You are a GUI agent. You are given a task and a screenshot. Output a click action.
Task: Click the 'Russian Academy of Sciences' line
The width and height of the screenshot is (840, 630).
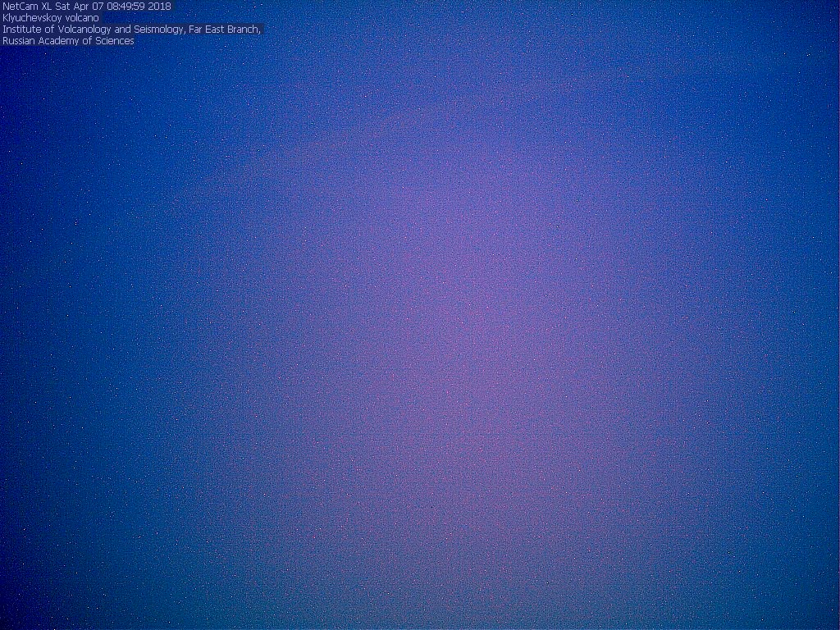point(69,41)
